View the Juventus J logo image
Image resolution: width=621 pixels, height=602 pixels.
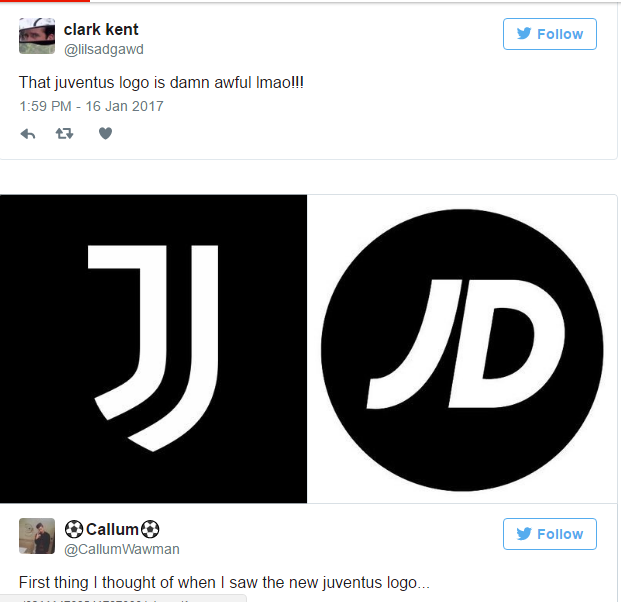pyautogui.click(x=153, y=349)
